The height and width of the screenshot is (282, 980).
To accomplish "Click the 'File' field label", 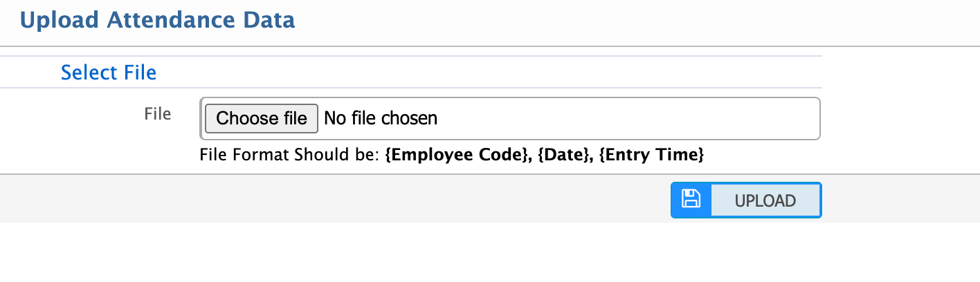I will coord(158,113).
